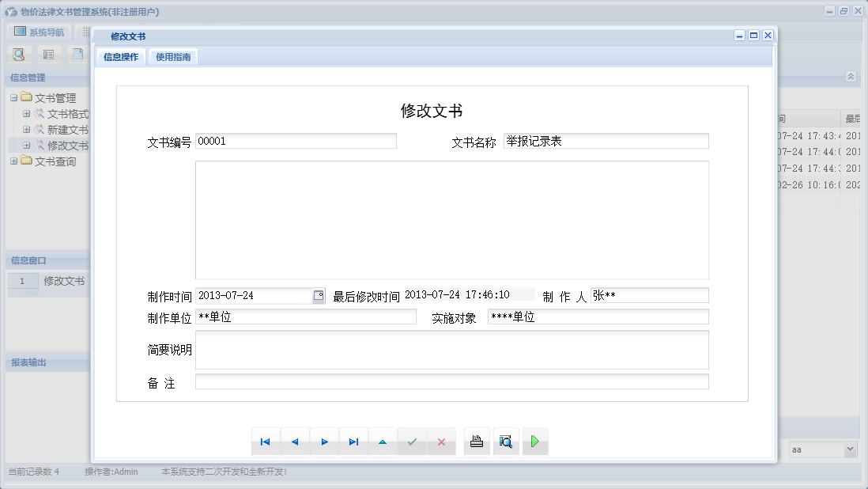Select 文书管理 folder in tree
868x489 pixels.
(55, 98)
